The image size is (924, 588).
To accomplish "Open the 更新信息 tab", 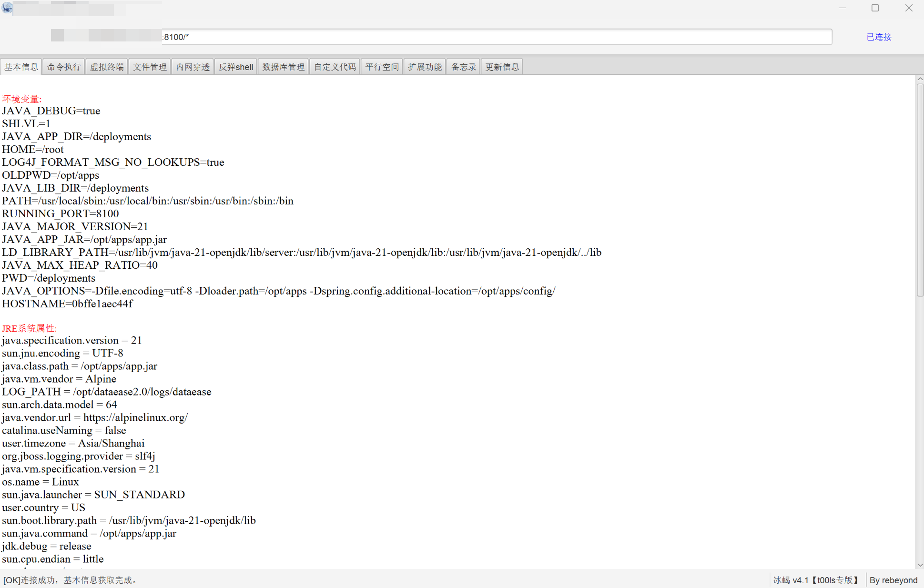I will coord(502,67).
